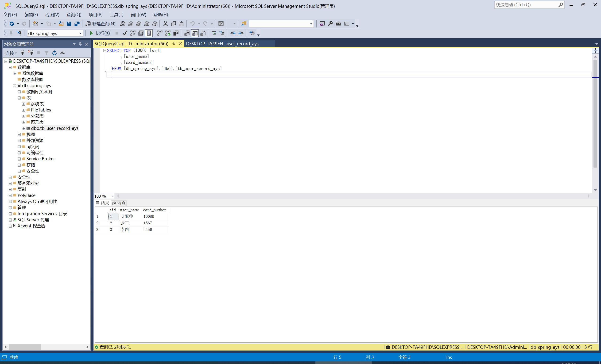Click the Save All icon
601x364 pixels.
(77, 24)
